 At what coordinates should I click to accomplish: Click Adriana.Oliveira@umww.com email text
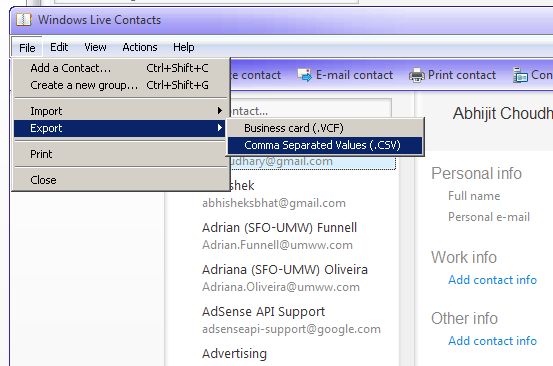281,287
